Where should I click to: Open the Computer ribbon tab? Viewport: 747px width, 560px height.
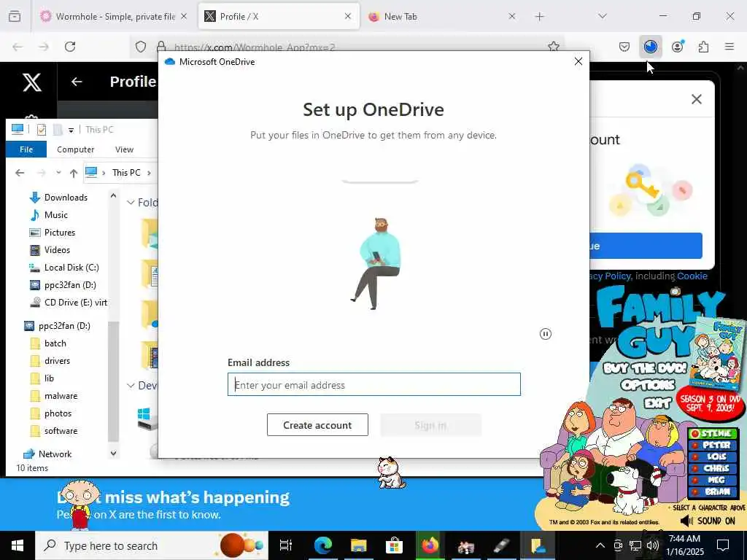pyautogui.click(x=75, y=149)
